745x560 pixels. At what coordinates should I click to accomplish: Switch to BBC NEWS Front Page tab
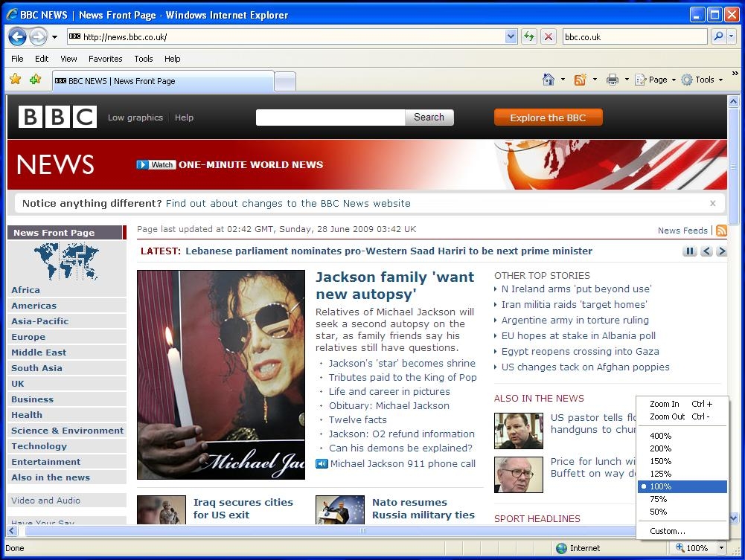click(163, 81)
